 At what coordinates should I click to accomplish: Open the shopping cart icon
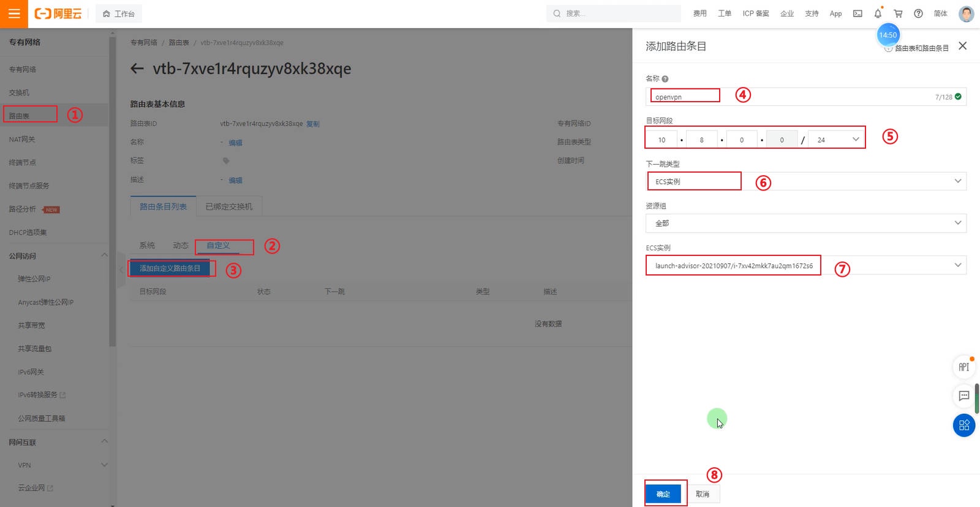(898, 13)
